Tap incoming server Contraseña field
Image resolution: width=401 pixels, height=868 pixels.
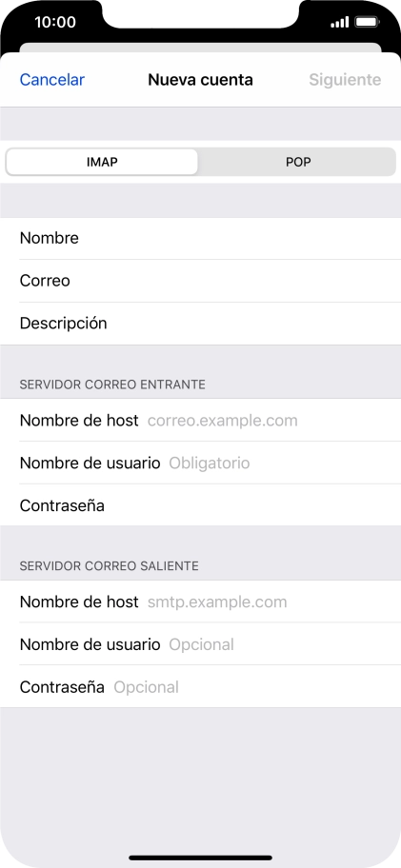[200, 504]
